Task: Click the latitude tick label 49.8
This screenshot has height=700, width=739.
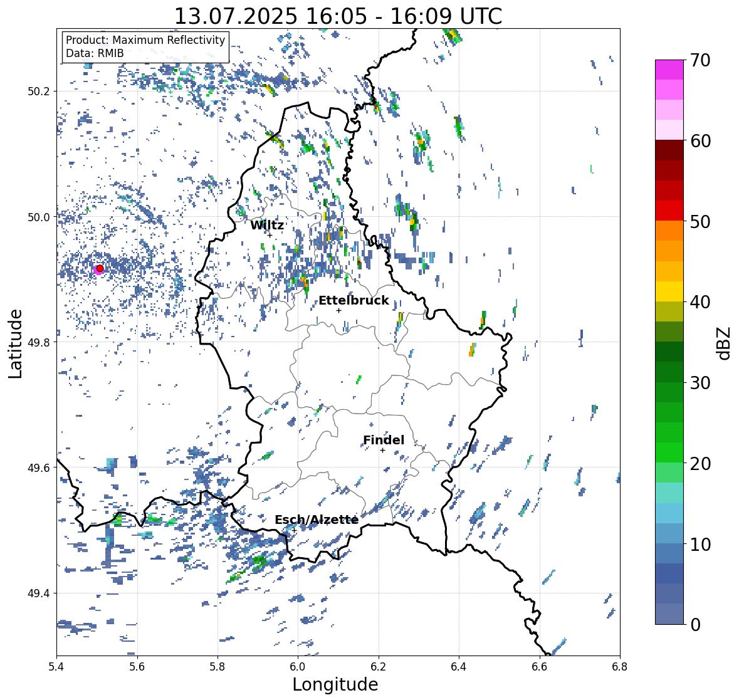Action: (x=39, y=342)
